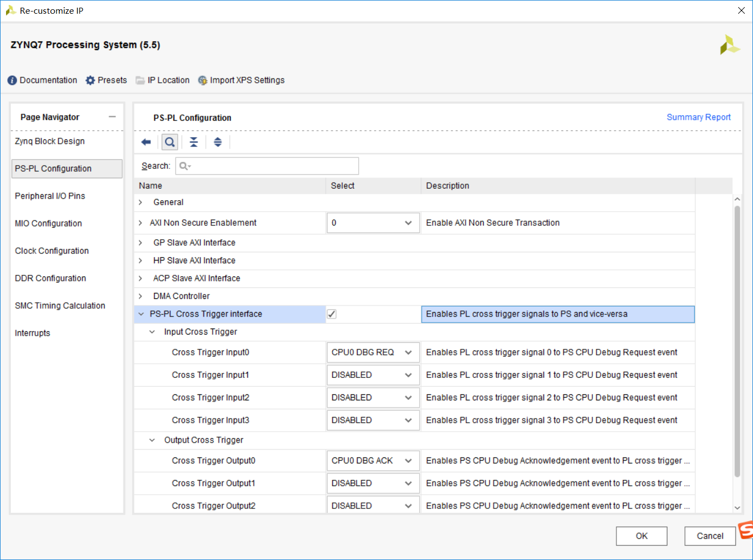Click the Collapse All toolbar icon
This screenshot has width=753, height=560.
[x=194, y=143]
